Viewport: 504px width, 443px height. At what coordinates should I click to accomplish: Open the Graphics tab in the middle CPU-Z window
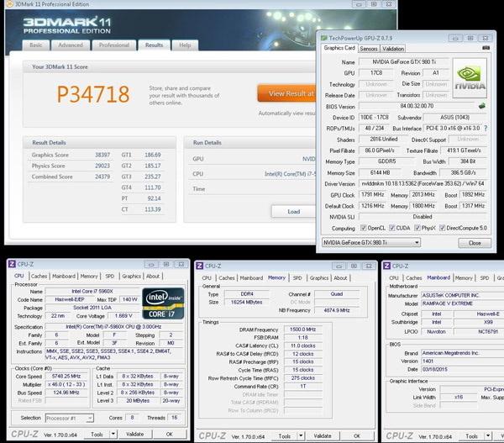[319, 277]
